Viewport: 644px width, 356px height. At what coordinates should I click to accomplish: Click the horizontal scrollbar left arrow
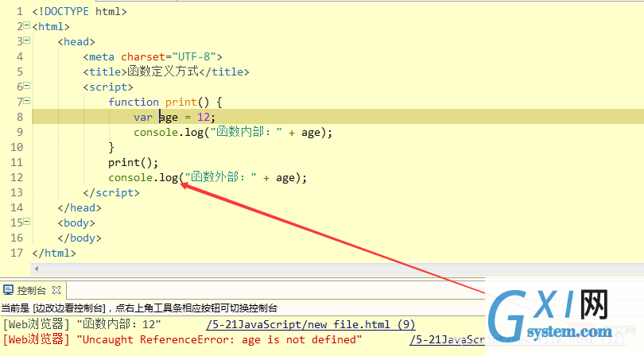(37, 269)
